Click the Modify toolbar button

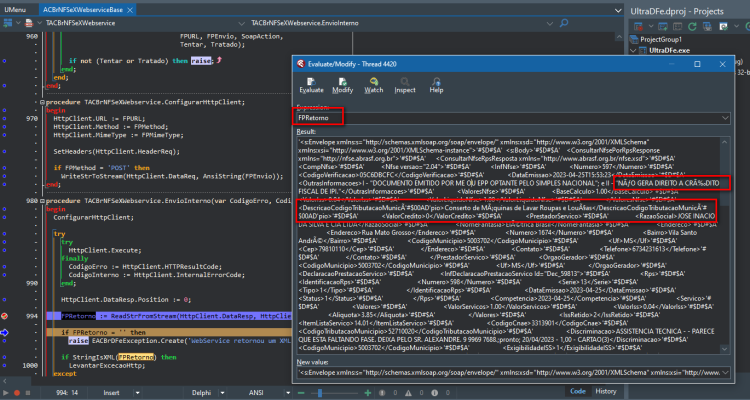(x=342, y=85)
